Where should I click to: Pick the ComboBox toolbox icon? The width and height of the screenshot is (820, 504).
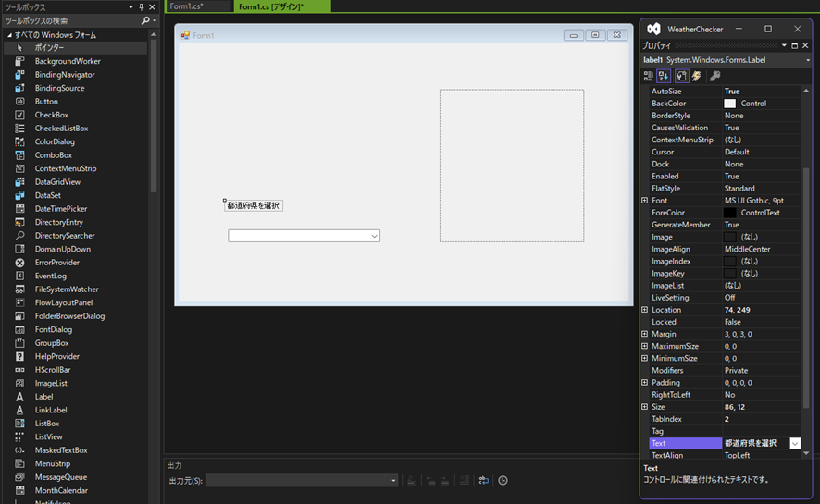(19, 155)
